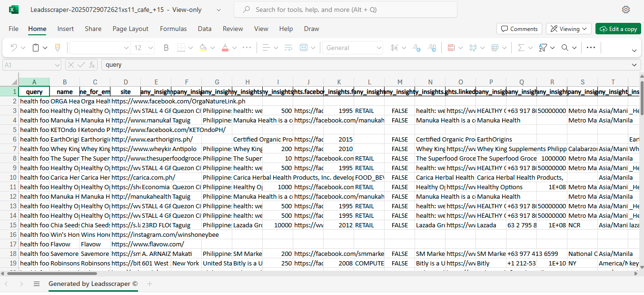644x295 pixels.
Task: Click the Conditional Formatting icon
Action: click(451, 48)
